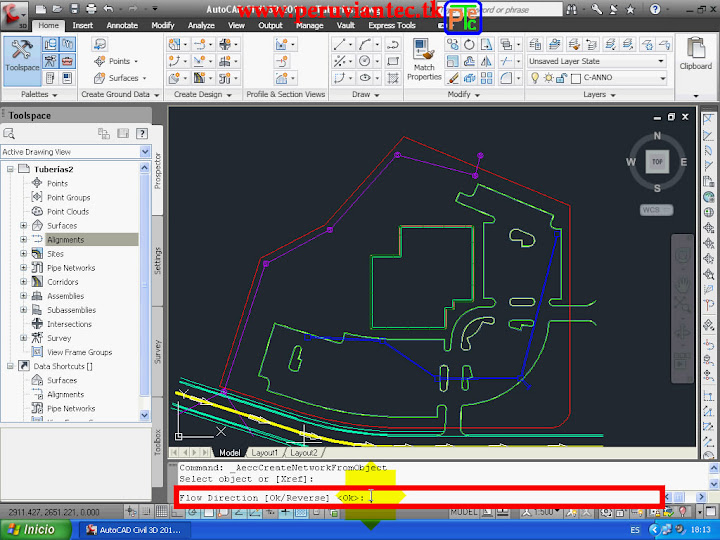The height and width of the screenshot is (540, 720).
Task: Open the Insert ribbon tab
Action: click(82, 26)
